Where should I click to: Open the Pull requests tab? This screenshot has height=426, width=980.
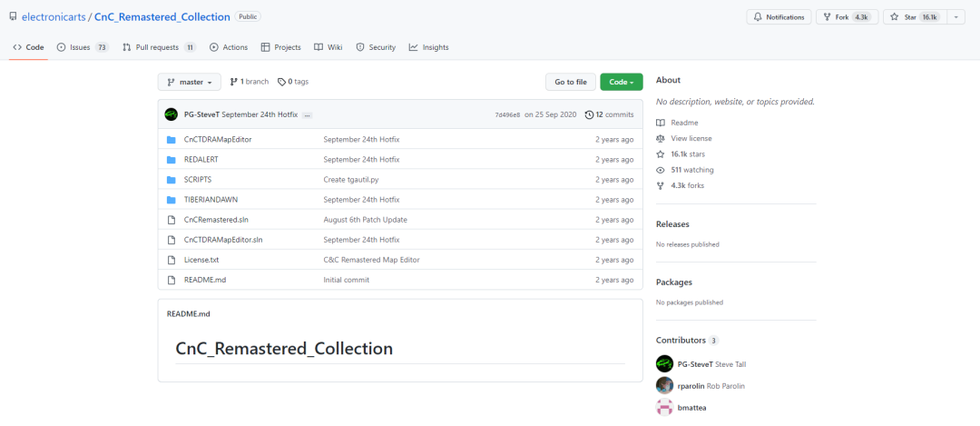pos(160,47)
